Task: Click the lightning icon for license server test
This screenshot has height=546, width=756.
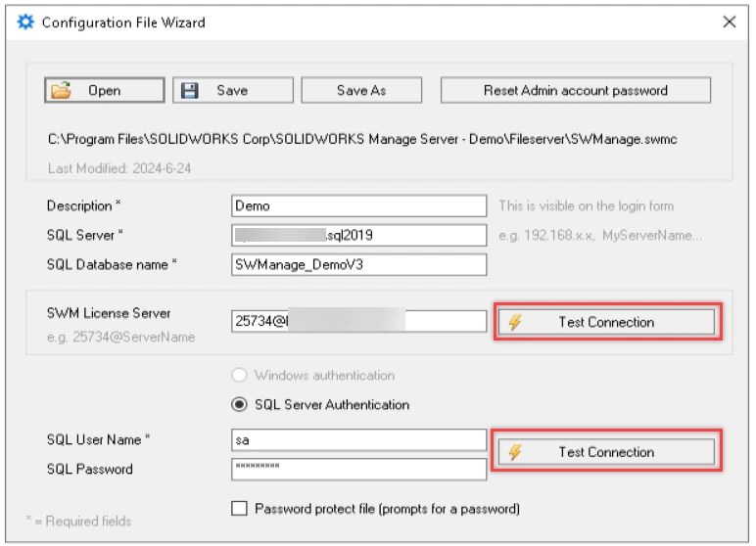Action: click(x=515, y=322)
